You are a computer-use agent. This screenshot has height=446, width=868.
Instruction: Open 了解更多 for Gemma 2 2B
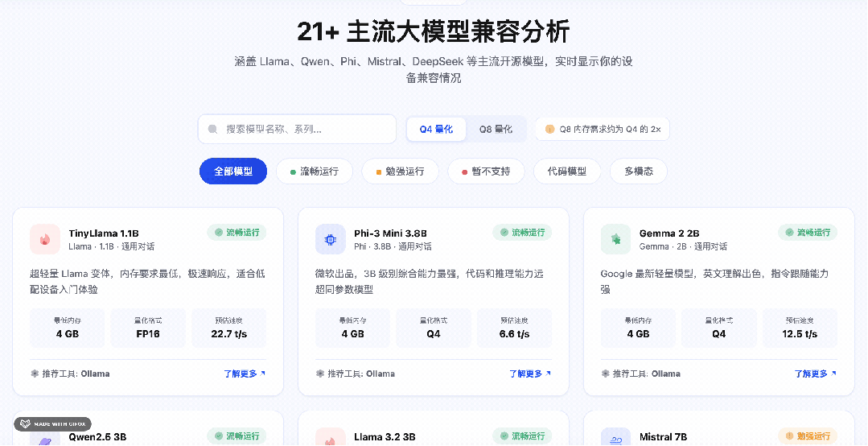(x=816, y=374)
